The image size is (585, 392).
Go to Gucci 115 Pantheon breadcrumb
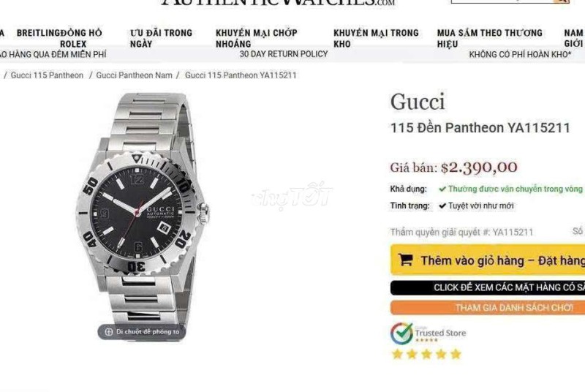tap(47, 75)
